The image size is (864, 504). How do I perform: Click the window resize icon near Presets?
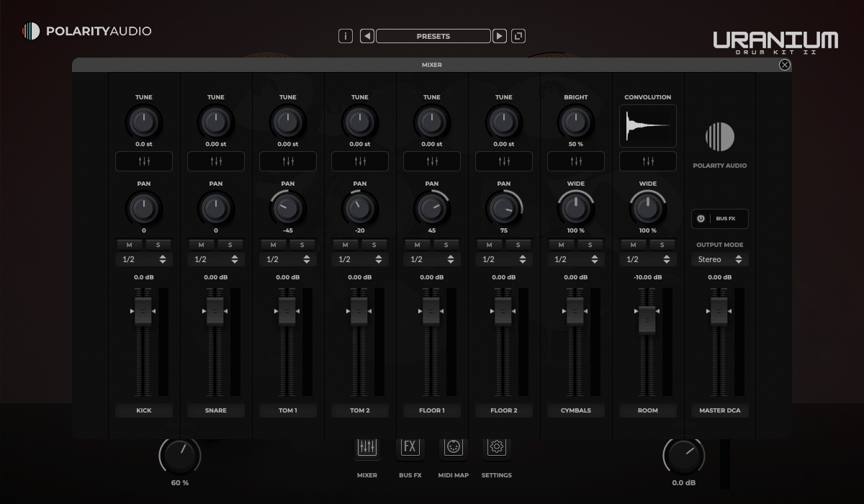(518, 36)
